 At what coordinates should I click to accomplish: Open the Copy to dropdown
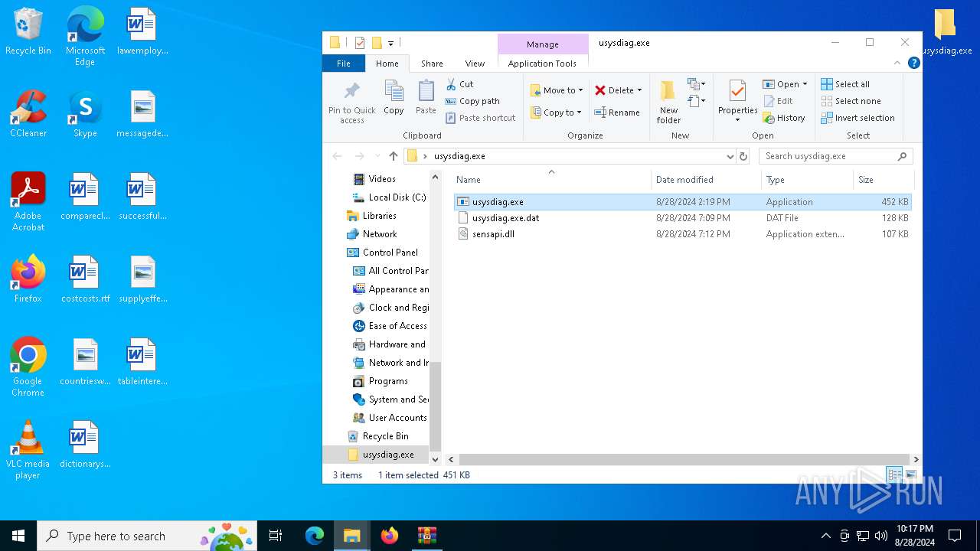click(x=557, y=112)
